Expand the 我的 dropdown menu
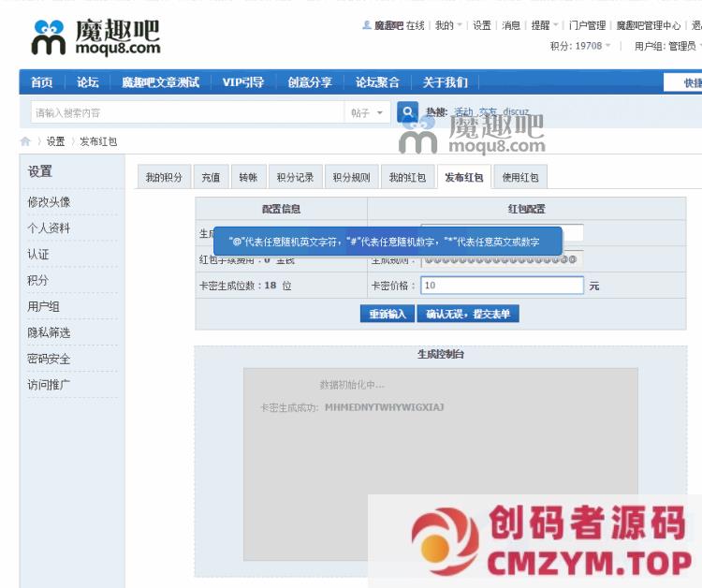The width and height of the screenshot is (702, 588). pyautogui.click(x=448, y=25)
